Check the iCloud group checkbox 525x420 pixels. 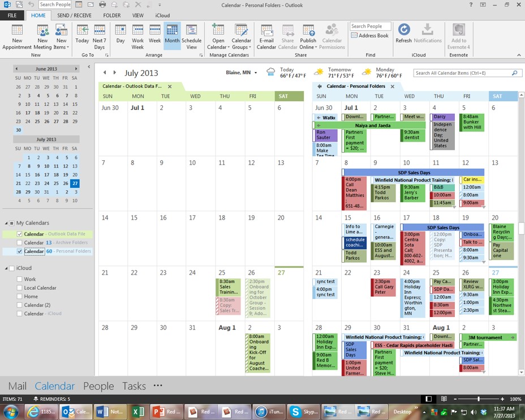[x=12, y=268]
